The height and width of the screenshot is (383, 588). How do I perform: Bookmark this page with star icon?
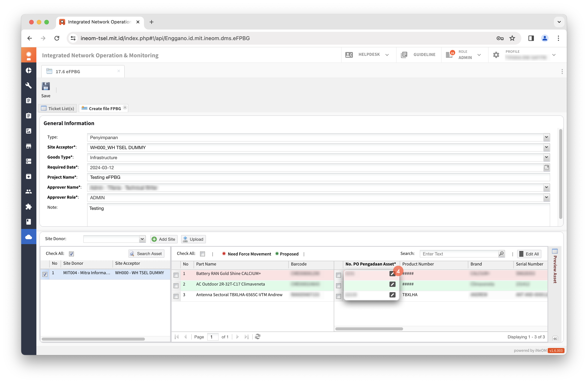click(512, 38)
